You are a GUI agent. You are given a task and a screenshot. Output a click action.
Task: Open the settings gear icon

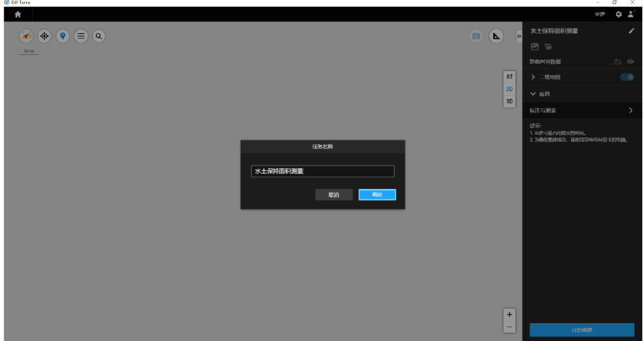618,14
